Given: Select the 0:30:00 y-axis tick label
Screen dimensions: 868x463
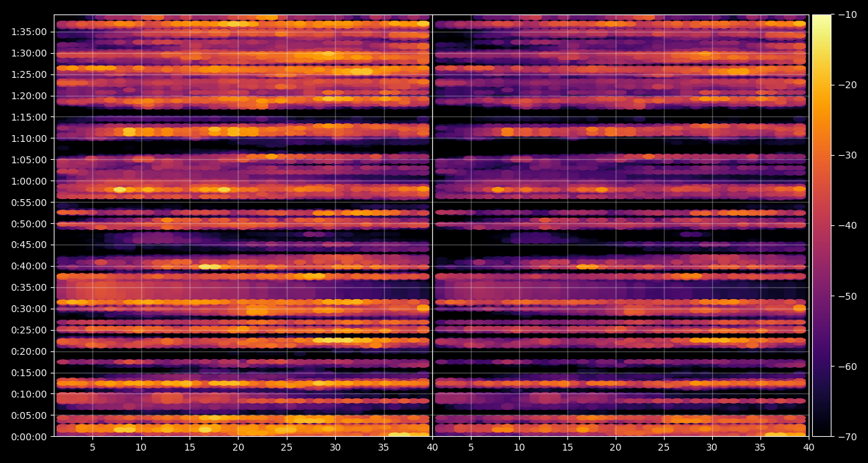Looking at the screenshot, I should point(29,309).
